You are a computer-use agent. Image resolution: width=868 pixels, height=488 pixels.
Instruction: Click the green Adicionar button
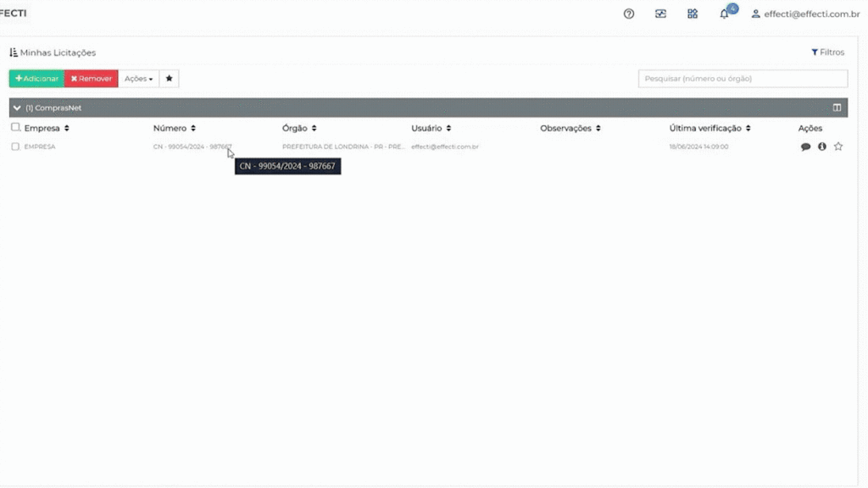(36, 79)
